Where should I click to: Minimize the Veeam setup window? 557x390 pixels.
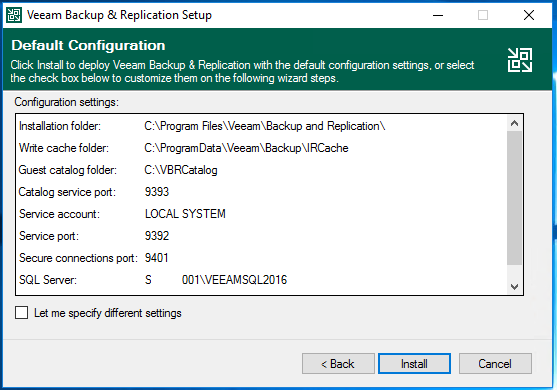coord(438,15)
